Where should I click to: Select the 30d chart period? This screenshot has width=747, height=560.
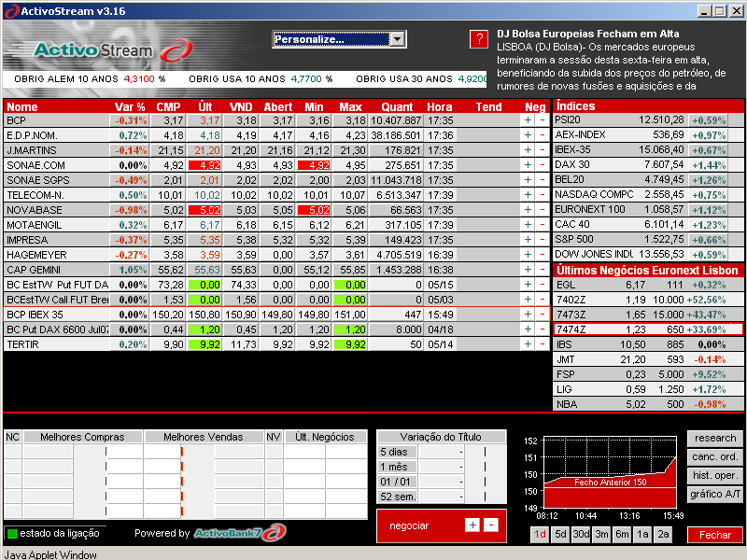pos(581,534)
